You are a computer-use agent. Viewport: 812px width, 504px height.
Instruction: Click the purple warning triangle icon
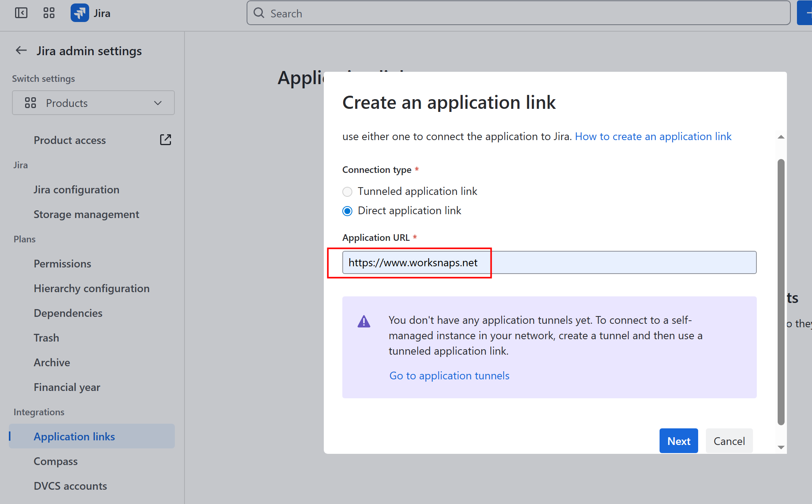pos(364,321)
